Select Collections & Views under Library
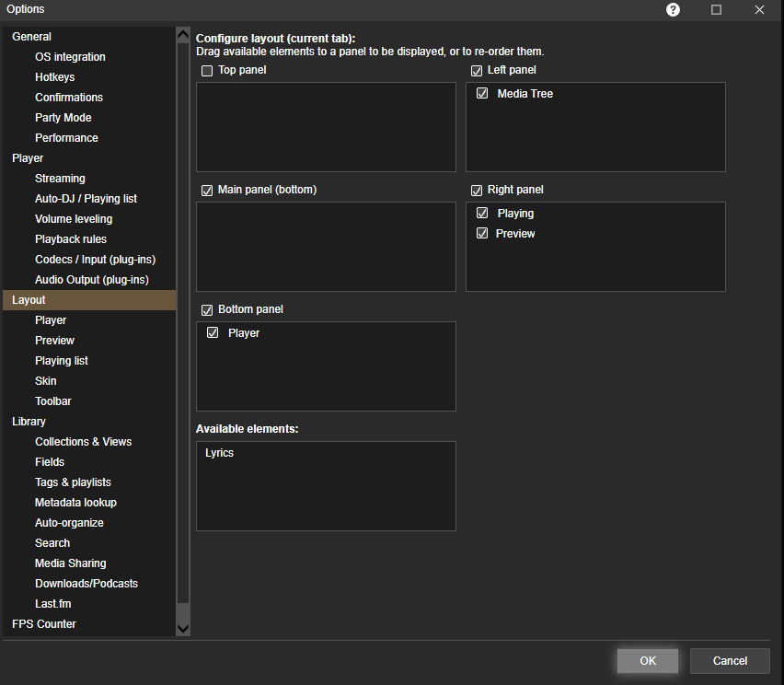This screenshot has width=784, height=685. click(x=83, y=442)
